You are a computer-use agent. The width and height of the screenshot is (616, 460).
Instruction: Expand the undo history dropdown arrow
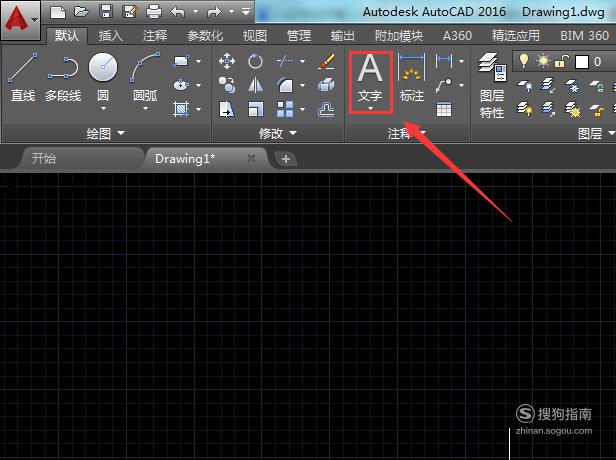pos(195,12)
